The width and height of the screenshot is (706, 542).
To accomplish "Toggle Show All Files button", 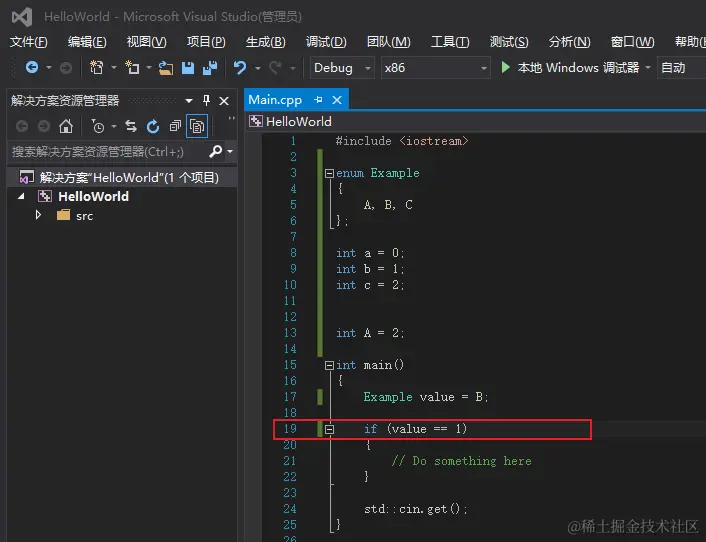I will tap(197, 126).
